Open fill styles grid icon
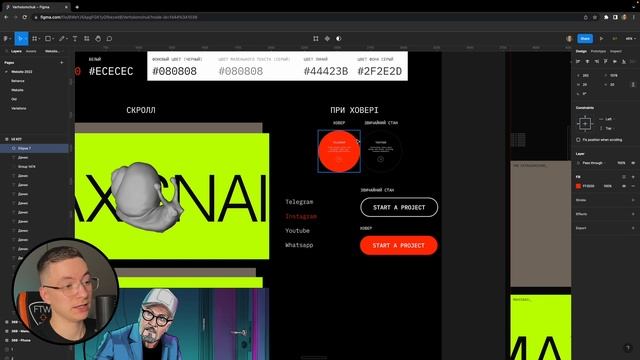Screen dimensions: 640x360 624,177
